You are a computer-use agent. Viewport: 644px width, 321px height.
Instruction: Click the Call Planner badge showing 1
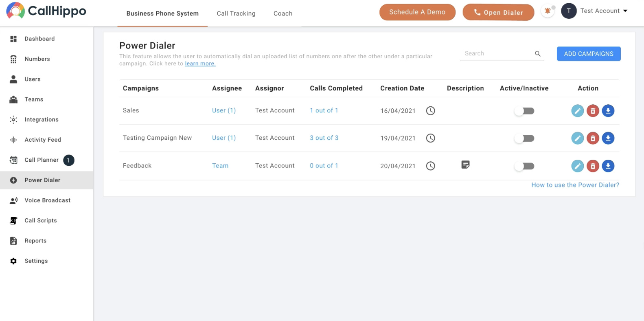[x=68, y=160]
